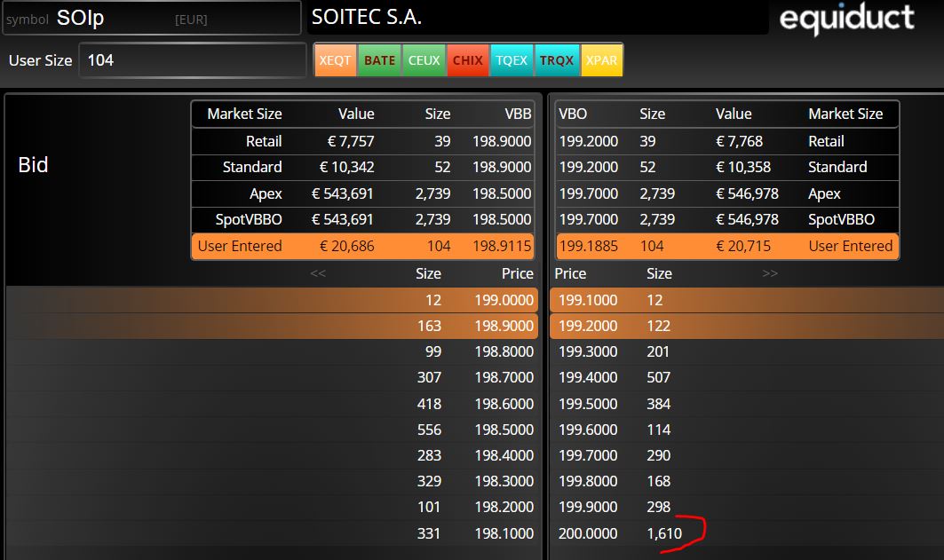Select the User Entered bid VBB 198.9115
The width and height of the screenshot is (944, 560).
(x=502, y=246)
